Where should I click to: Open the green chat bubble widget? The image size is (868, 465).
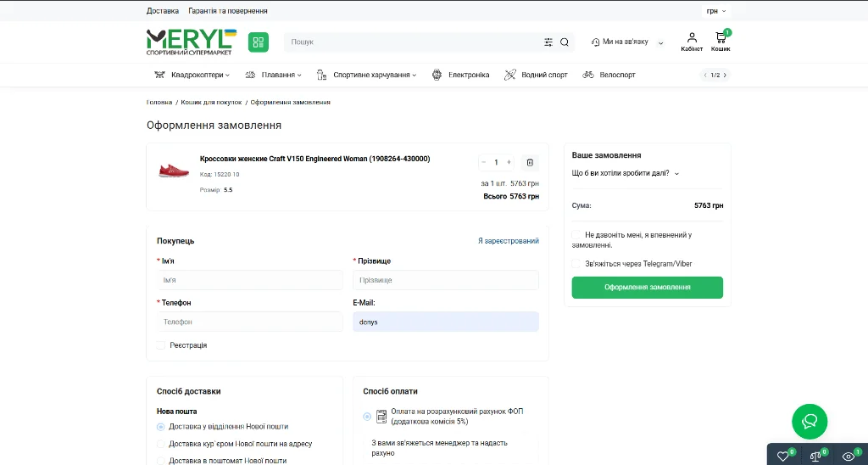point(810,422)
